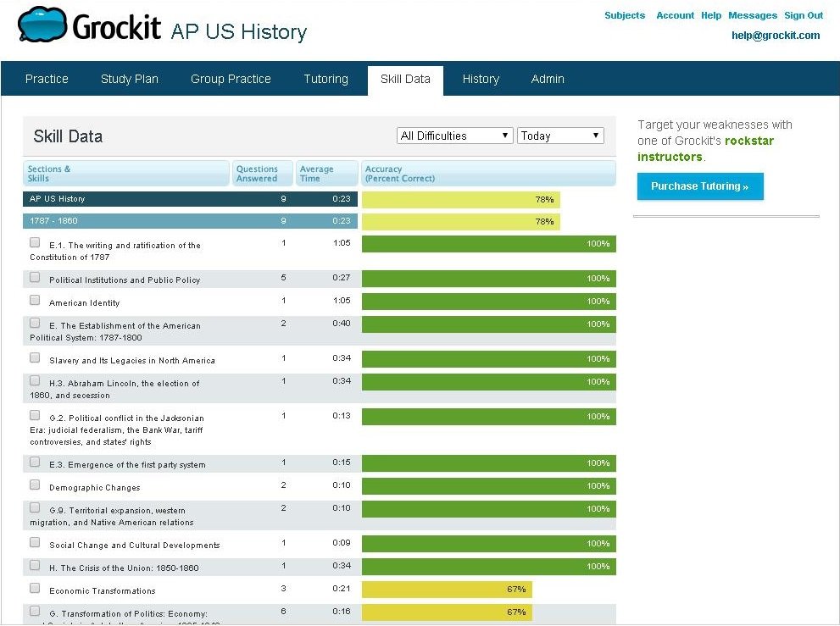The width and height of the screenshot is (840, 626).
Task: Check Political Institutions and Public Policy box
Action: (x=35, y=277)
